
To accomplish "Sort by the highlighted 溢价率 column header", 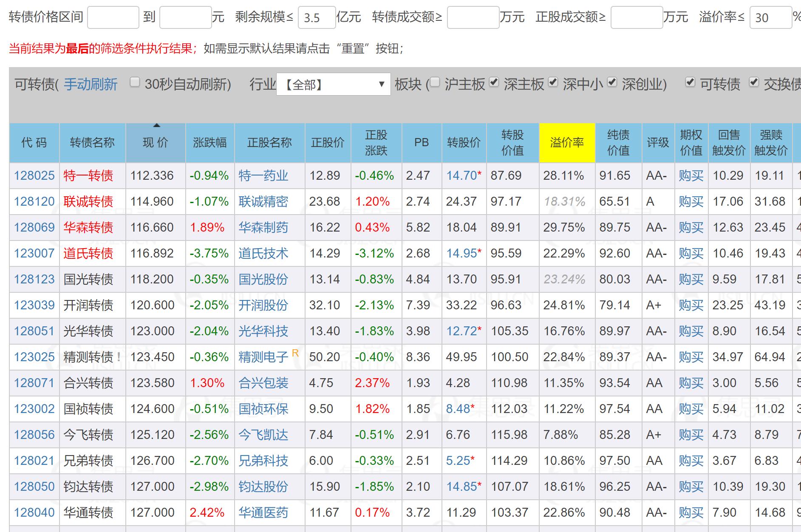I will (567, 143).
